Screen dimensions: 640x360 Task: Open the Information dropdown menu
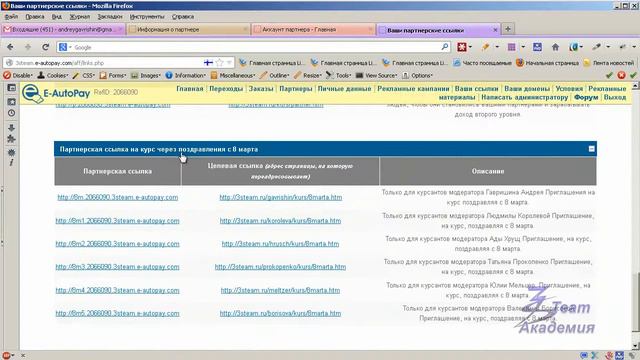coord(186,76)
